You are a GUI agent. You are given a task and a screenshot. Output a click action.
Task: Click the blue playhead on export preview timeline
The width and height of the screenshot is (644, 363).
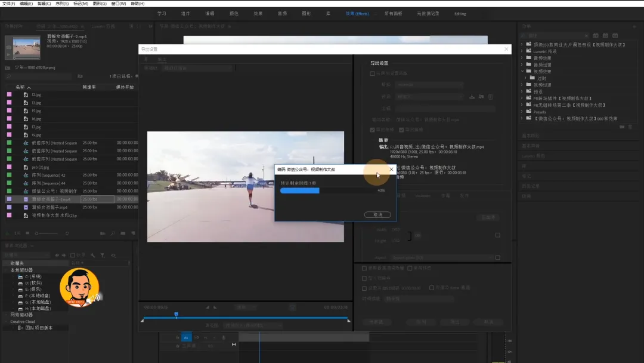click(x=176, y=314)
